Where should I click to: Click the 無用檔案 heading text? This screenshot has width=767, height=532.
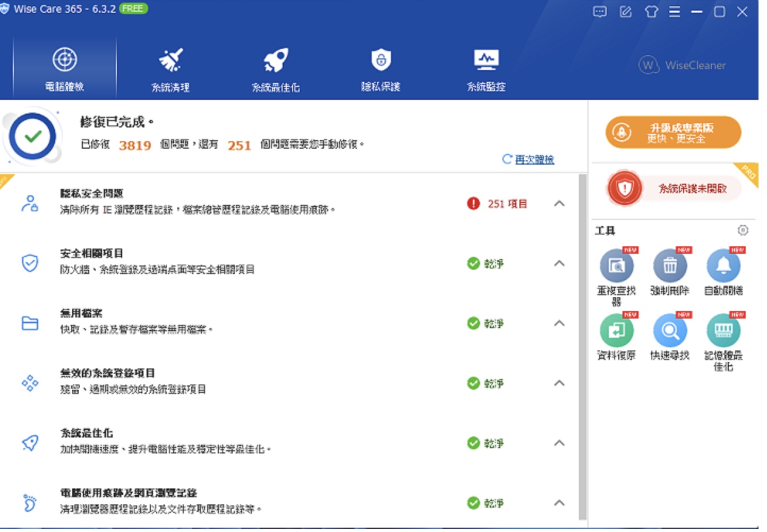click(x=81, y=313)
